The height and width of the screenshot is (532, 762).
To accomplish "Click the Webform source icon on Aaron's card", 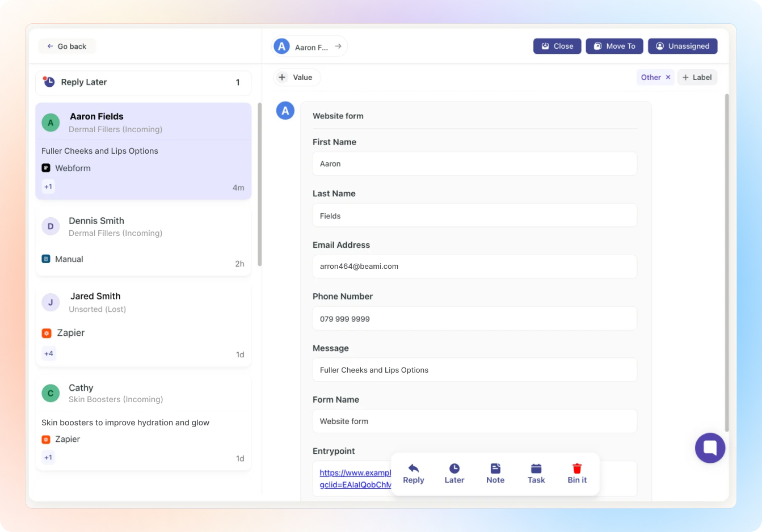I will click(x=46, y=168).
